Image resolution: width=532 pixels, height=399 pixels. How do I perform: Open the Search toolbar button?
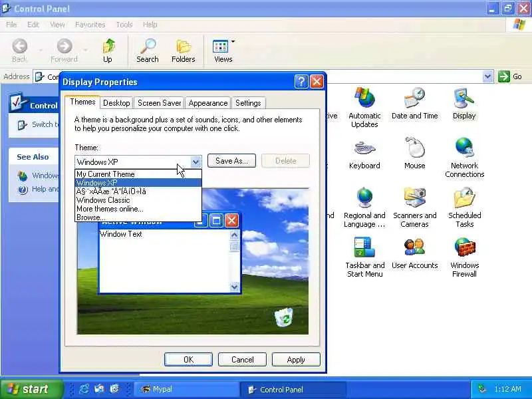click(x=147, y=51)
